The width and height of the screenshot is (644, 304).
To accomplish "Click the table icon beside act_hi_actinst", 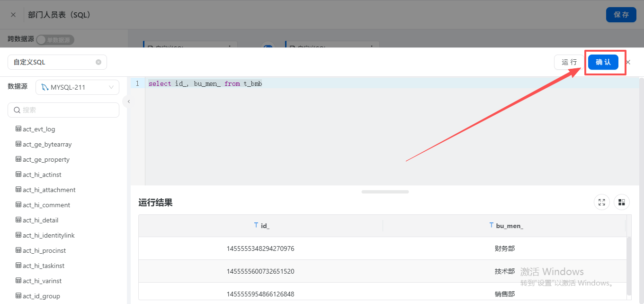I will [x=18, y=175].
